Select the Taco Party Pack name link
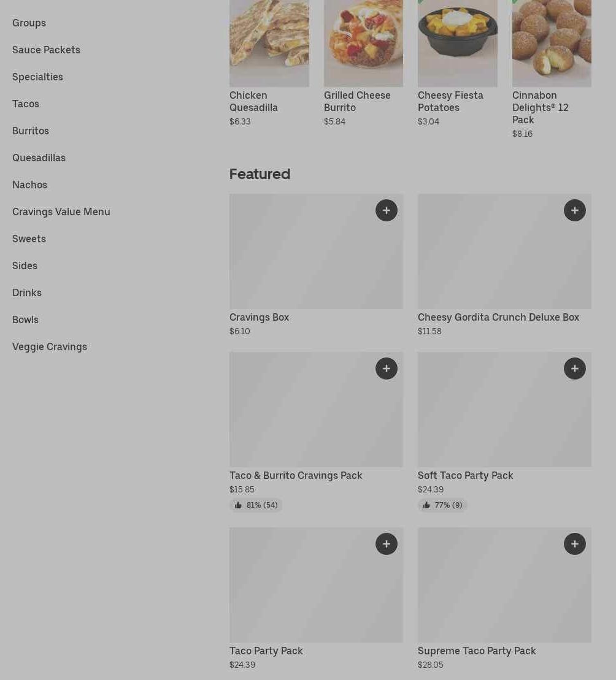This screenshot has height=680, width=616. point(266,651)
